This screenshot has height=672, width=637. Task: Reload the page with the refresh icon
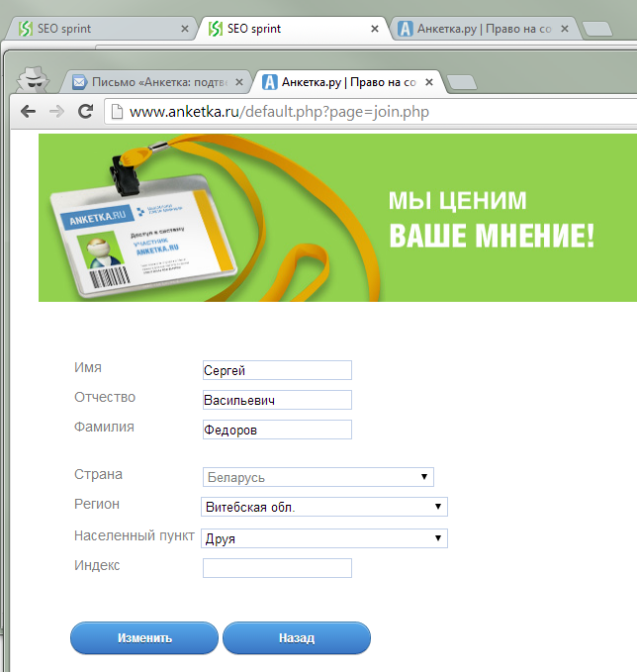tap(85, 111)
